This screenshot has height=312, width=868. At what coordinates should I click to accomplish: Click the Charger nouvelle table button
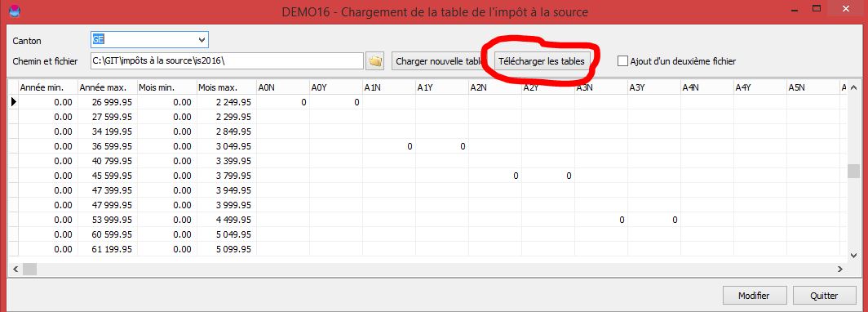pos(440,61)
